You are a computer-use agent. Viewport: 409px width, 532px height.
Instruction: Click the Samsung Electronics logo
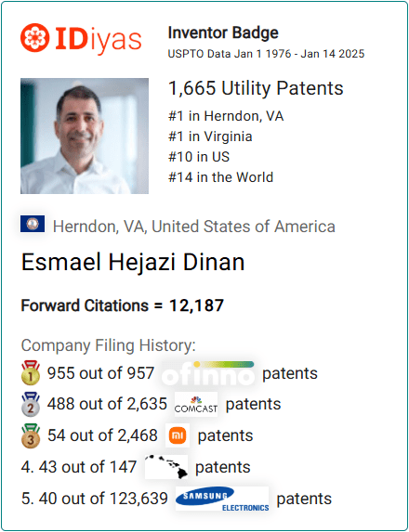tap(222, 499)
